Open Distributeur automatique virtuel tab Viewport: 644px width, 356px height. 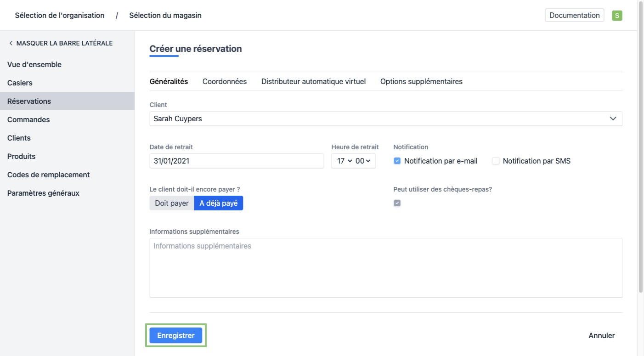click(x=313, y=81)
